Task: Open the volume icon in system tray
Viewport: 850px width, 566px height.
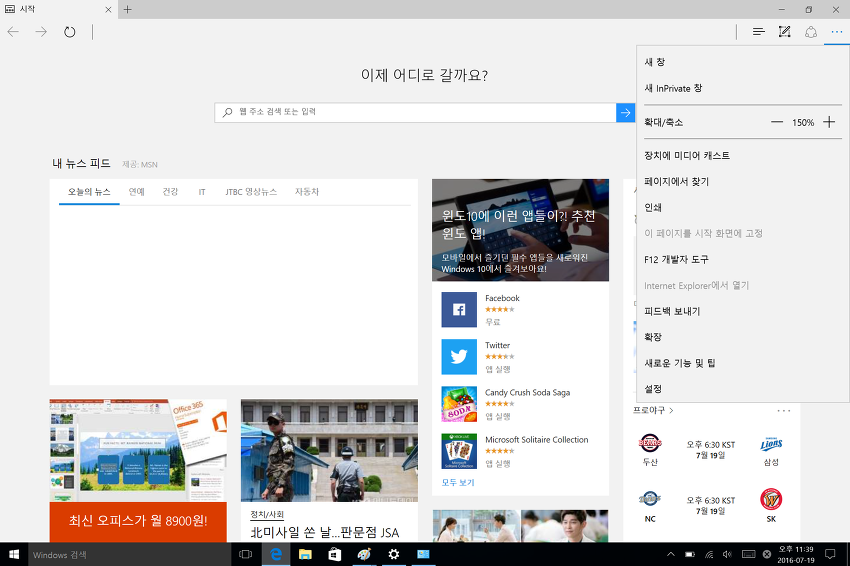Action: [x=727, y=554]
